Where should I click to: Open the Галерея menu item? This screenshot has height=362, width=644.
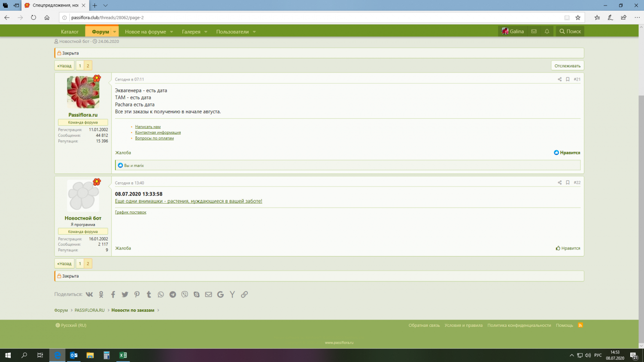pos(191,32)
